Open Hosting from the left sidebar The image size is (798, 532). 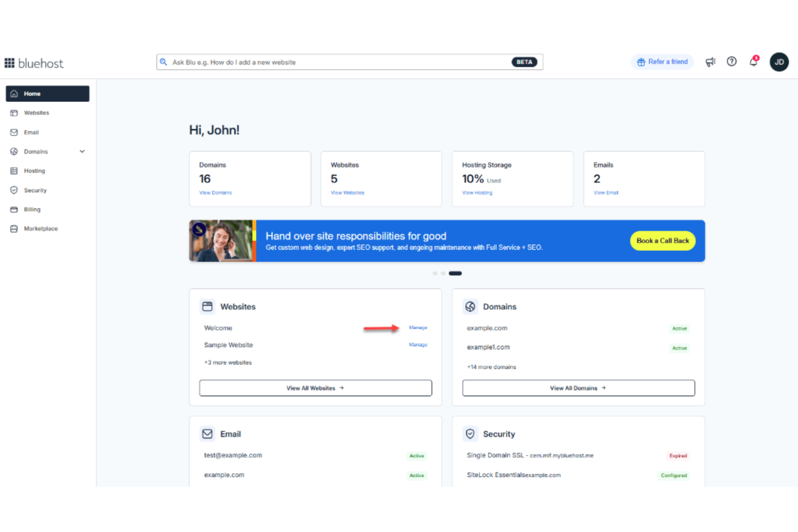pyautogui.click(x=35, y=170)
